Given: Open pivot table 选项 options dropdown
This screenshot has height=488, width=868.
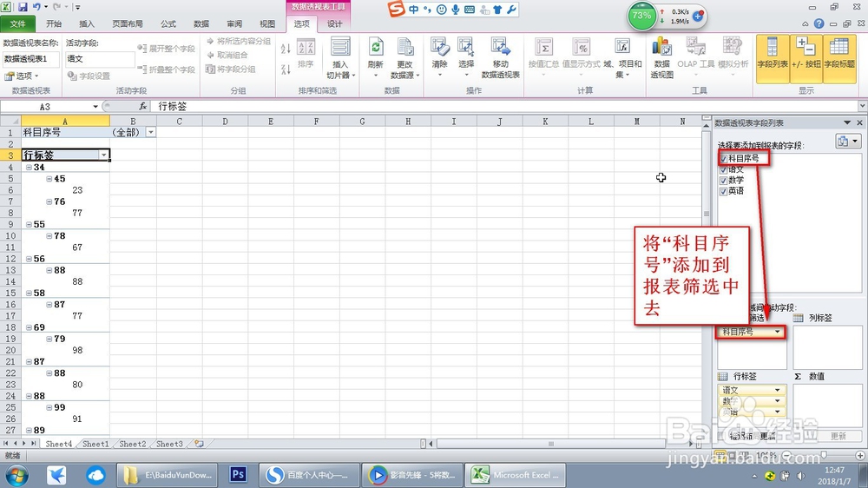Looking at the screenshot, I should pyautogui.click(x=23, y=76).
